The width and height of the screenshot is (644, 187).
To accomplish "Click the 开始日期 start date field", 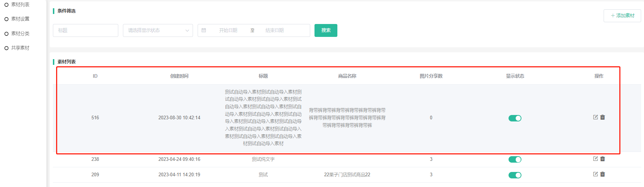I will 228,30.
